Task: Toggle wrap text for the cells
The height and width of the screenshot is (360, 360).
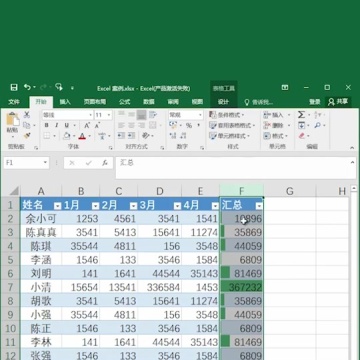Action: tap(153, 115)
